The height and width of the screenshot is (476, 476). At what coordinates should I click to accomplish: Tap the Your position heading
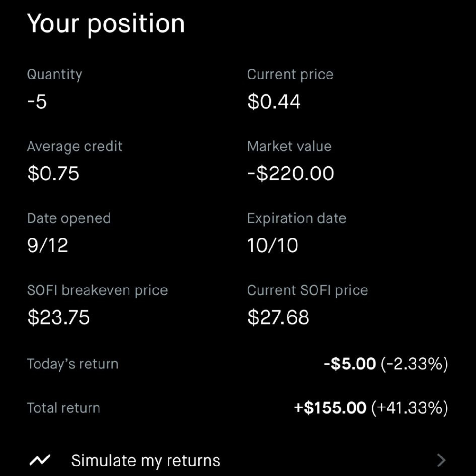(x=106, y=24)
